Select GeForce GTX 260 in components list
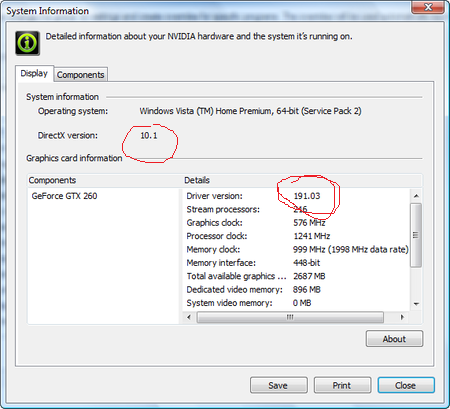 point(64,196)
